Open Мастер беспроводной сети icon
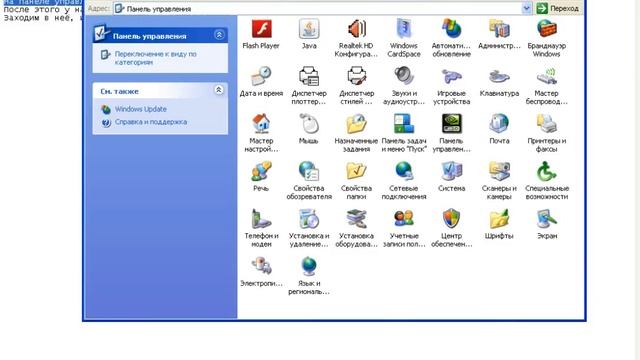The width and height of the screenshot is (640, 360). click(547, 76)
